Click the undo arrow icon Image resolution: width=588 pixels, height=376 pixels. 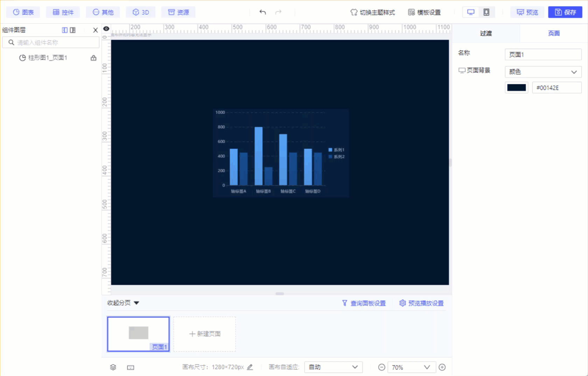pos(262,12)
